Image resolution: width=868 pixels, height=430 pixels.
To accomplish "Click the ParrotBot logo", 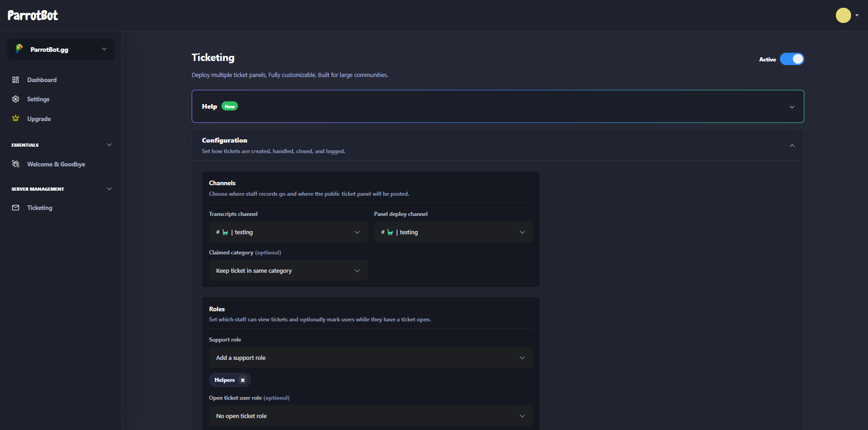I will [x=33, y=16].
